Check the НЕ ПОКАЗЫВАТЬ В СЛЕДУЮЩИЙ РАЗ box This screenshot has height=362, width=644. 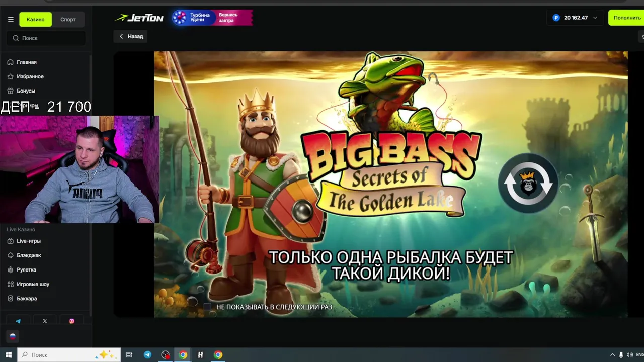point(207,307)
